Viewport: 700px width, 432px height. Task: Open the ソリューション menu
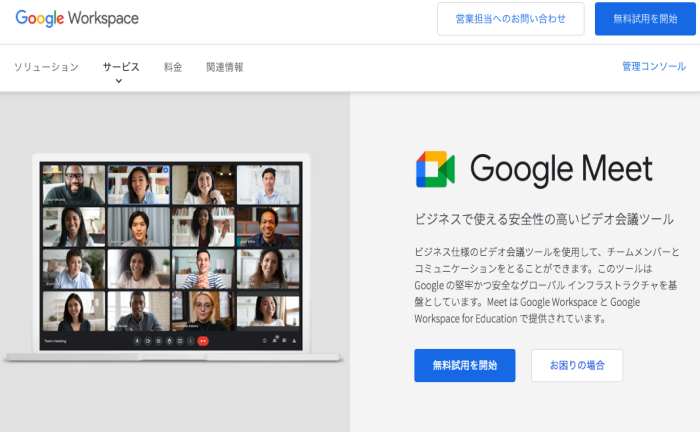tap(46, 67)
